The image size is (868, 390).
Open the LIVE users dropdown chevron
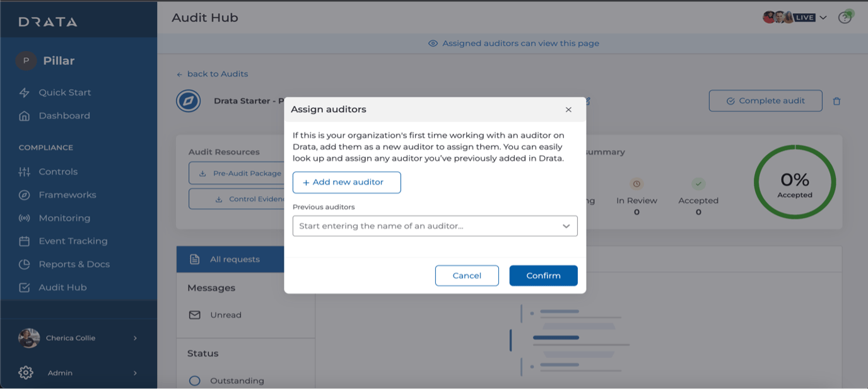coord(823,18)
